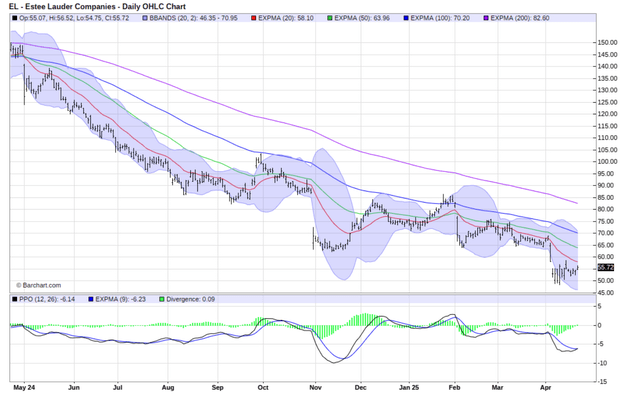
Task: Click 'EXPMA (20): 58.10' legend label
Action: [286, 18]
